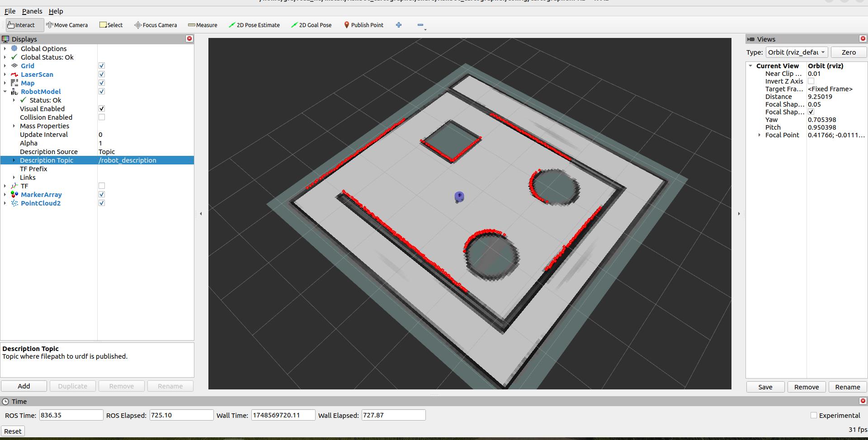Click the Displays panel monitor icon
Screen dimensions: 868x440
tap(5, 39)
